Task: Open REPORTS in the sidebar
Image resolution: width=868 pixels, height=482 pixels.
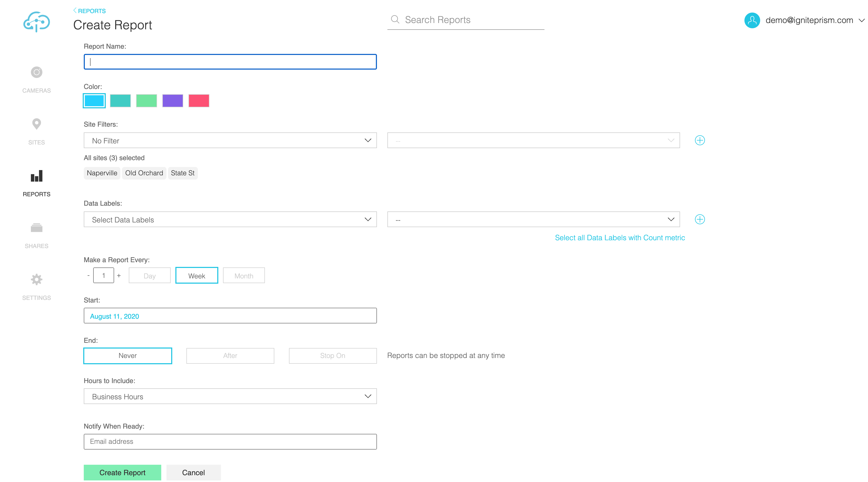Action: [36, 194]
